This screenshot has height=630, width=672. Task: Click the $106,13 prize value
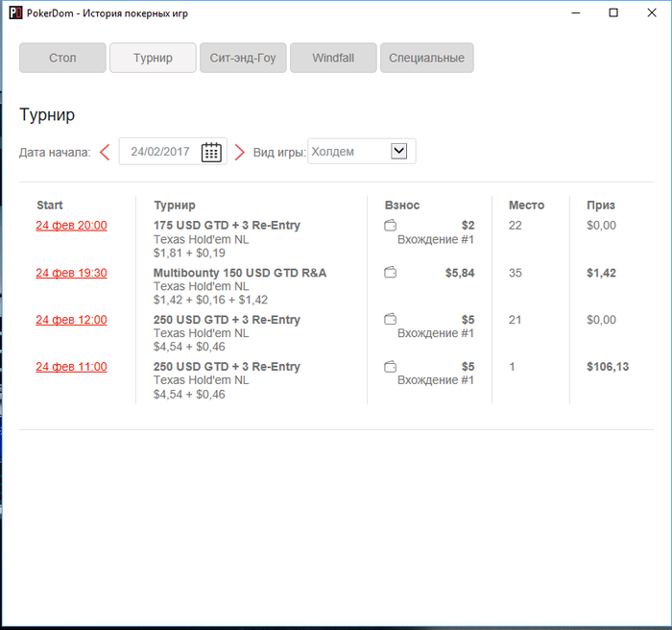tap(608, 367)
